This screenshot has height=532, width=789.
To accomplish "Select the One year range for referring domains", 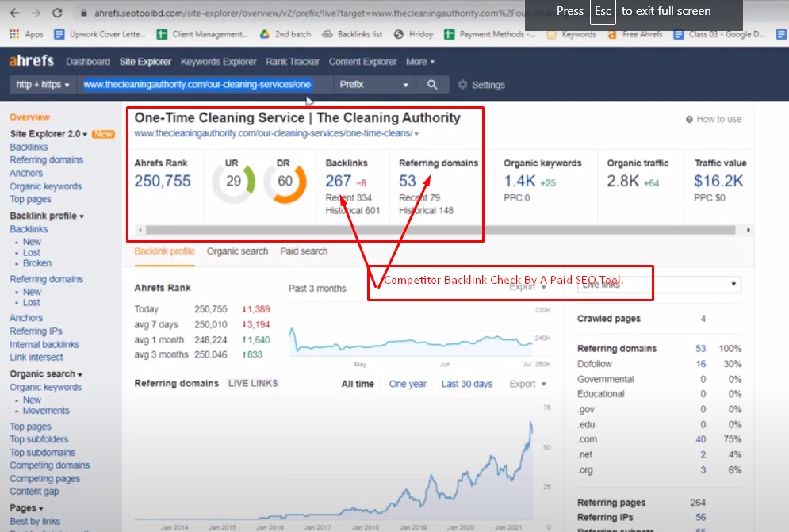I will point(408,384).
